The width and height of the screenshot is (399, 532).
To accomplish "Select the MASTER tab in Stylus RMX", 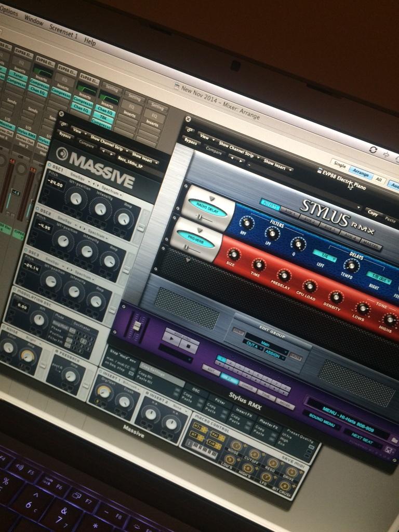I will (370, 244).
